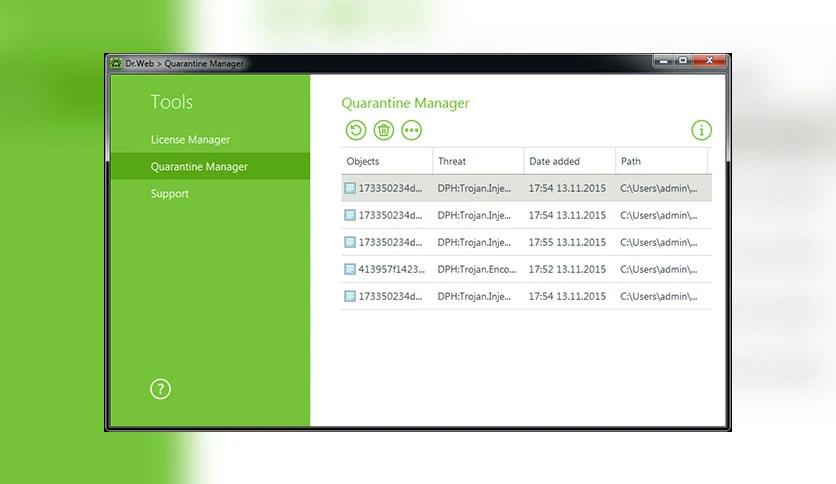Viewport: 836px width, 484px height.
Task: Sort by Threat column header
Action: (478, 161)
